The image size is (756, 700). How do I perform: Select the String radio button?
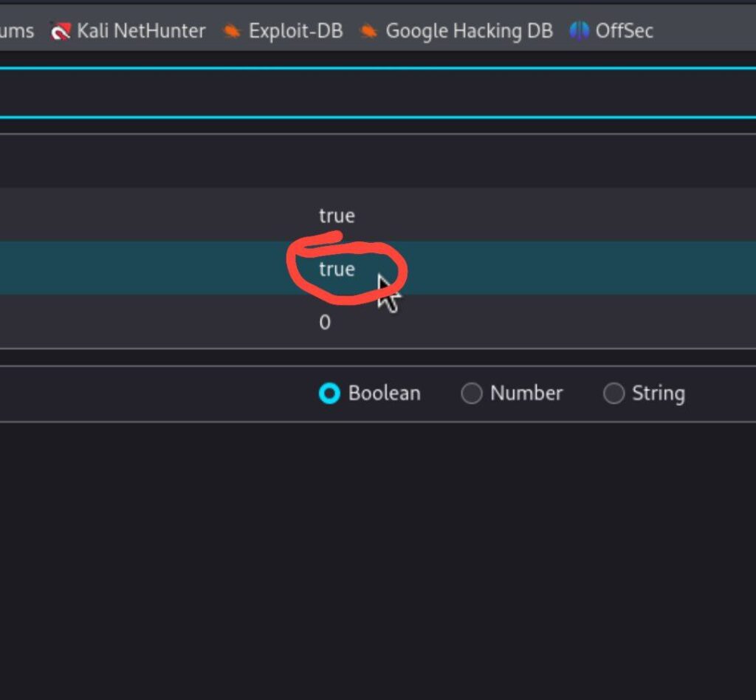click(614, 394)
